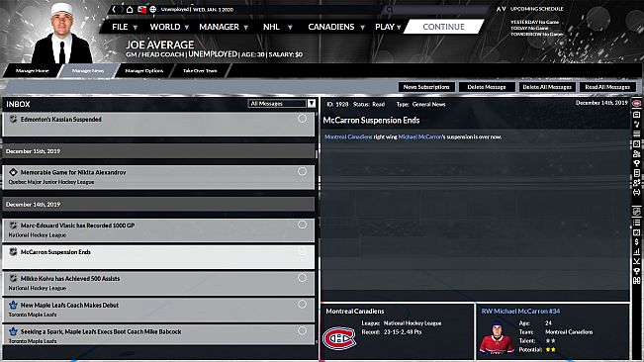This screenshot has height=362, width=644.
Task: Click the Read All Messages button
Action: 607,87
